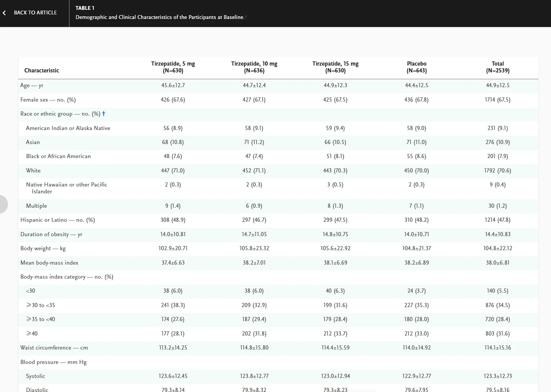
Task: Select the TABLE 1 heading
Action: point(85,8)
